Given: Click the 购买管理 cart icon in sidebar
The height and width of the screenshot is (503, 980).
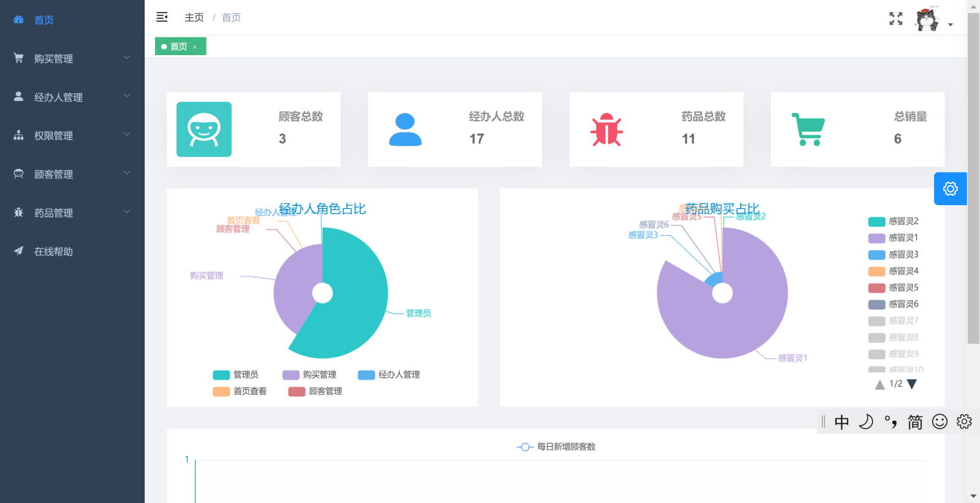Looking at the screenshot, I should click(18, 58).
